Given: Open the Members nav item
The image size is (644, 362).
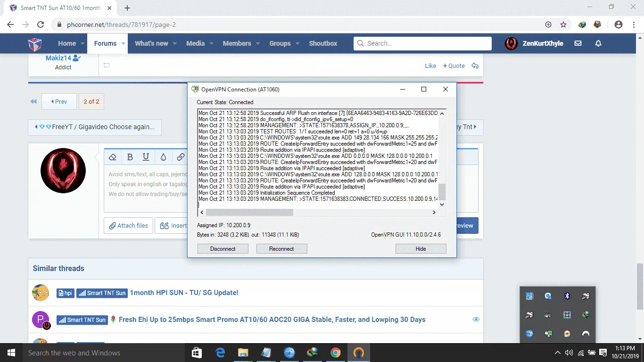Looking at the screenshot, I should (237, 43).
